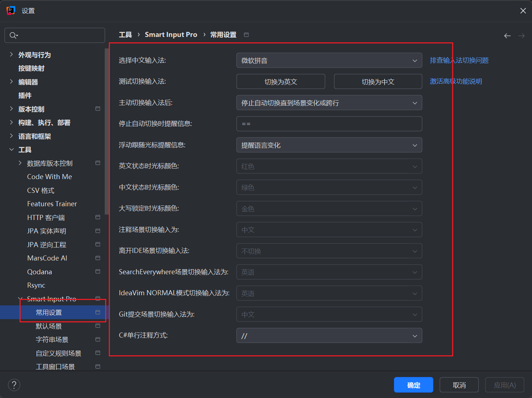
Task: Click the 切换为英文 button
Action: click(x=280, y=81)
